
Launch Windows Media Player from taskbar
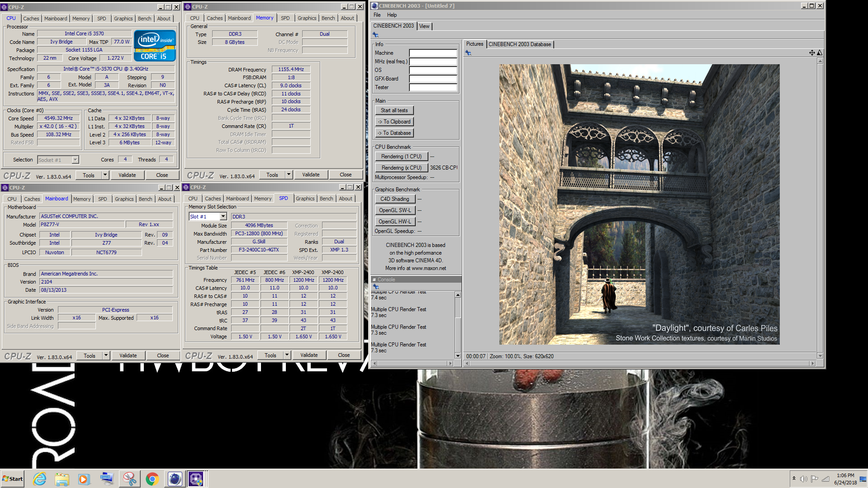tap(84, 479)
